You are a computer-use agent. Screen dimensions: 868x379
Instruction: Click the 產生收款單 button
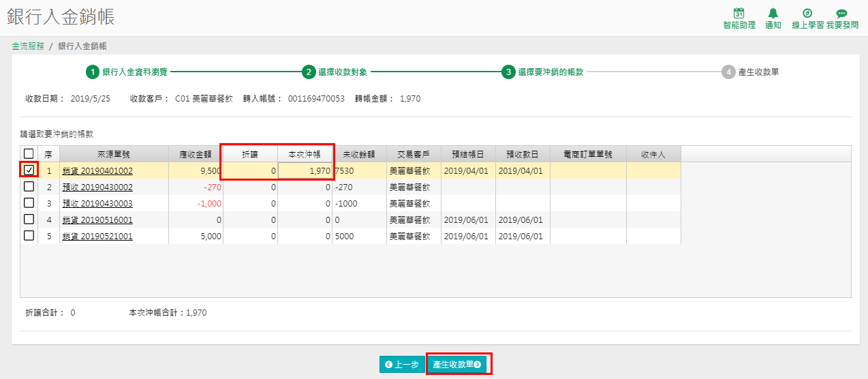click(x=459, y=365)
